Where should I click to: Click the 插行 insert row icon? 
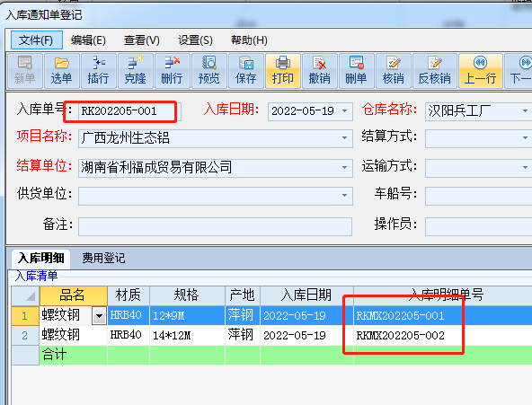point(98,71)
